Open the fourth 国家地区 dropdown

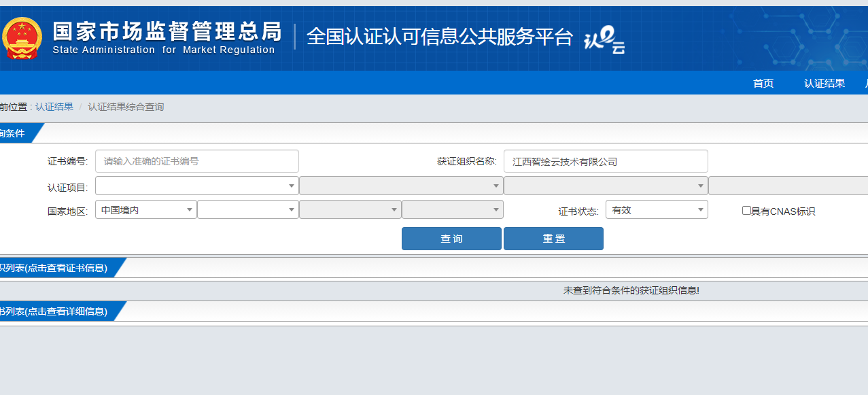[x=453, y=209]
